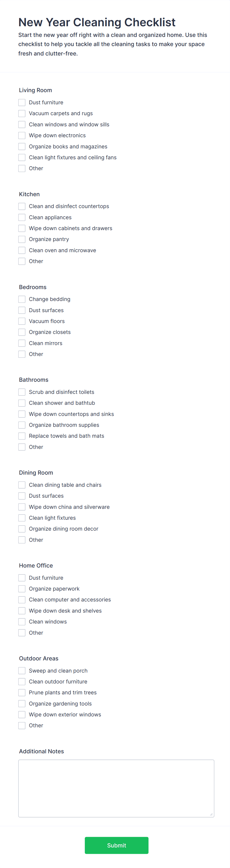This screenshot has height=868, width=230.
Task: Tick Sweep and clean porch
Action: coord(22,671)
